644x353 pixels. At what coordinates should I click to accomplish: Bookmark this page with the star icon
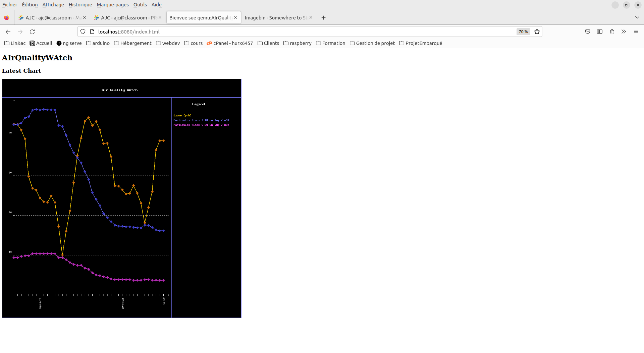point(537,32)
